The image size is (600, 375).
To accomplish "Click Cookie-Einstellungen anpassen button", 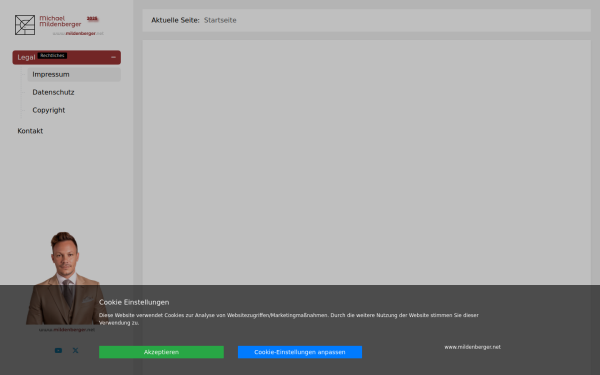I will 300,352.
